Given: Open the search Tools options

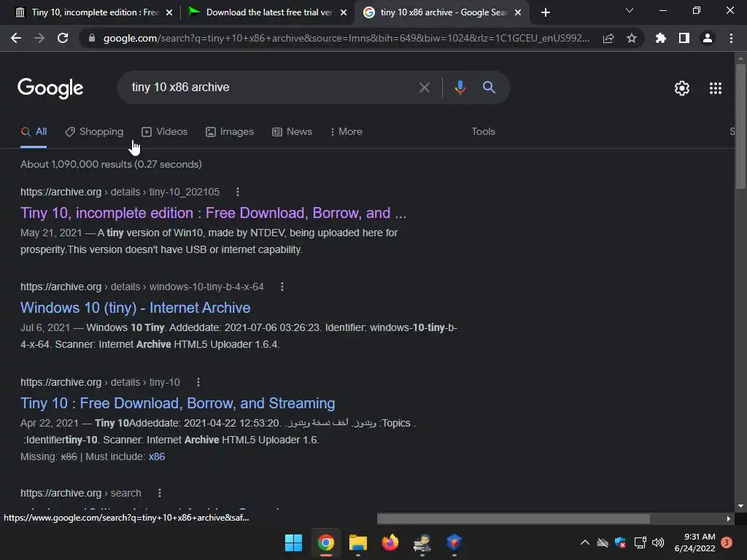Looking at the screenshot, I should (483, 131).
